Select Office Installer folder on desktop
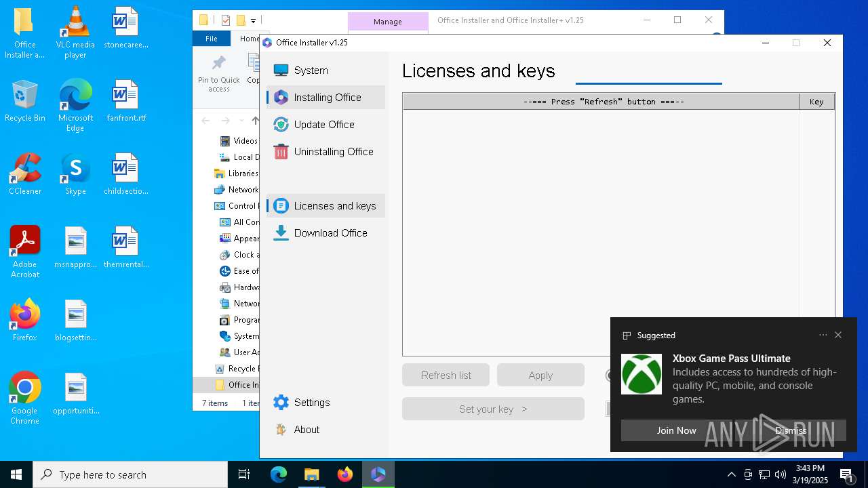Screen dimensions: 868x488 click(x=25, y=33)
